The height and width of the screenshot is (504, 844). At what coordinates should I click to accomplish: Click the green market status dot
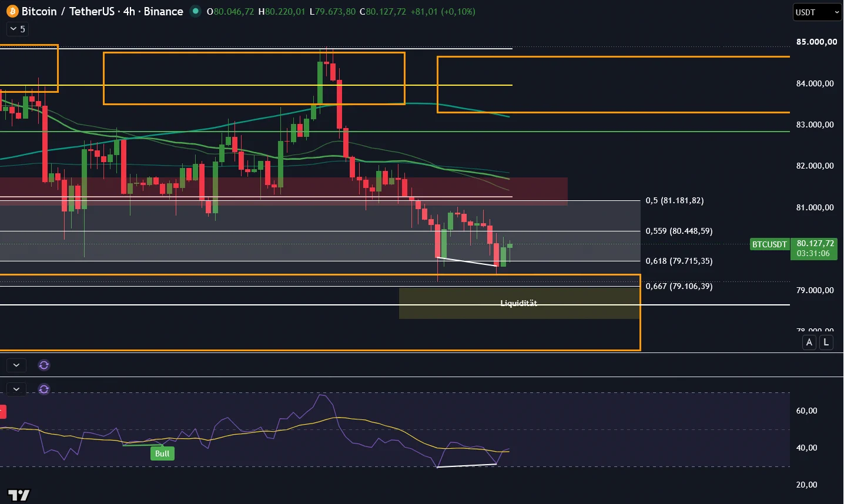196,11
